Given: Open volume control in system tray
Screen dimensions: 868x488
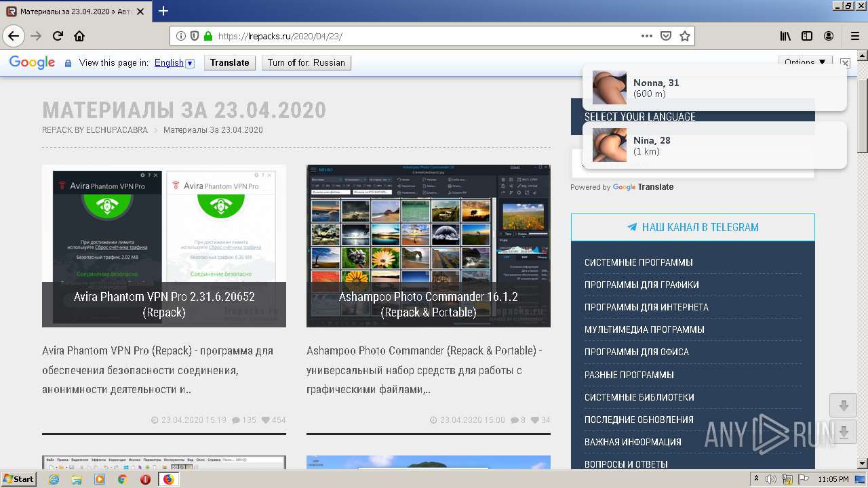Looking at the screenshot, I should point(771,480).
